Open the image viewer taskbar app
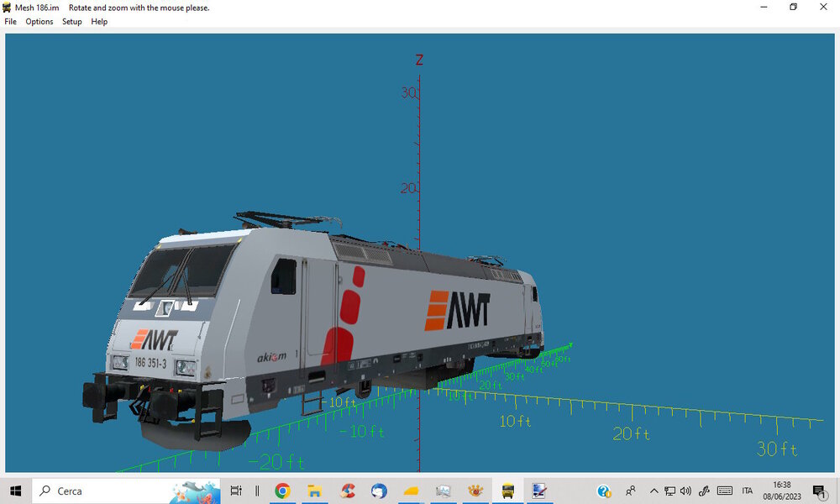This screenshot has height=504, width=840. [x=443, y=491]
